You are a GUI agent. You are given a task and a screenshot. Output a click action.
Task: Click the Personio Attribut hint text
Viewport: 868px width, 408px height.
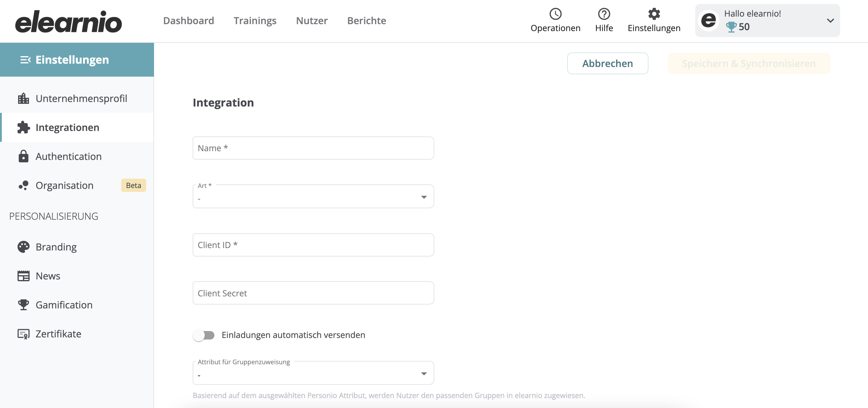388,395
